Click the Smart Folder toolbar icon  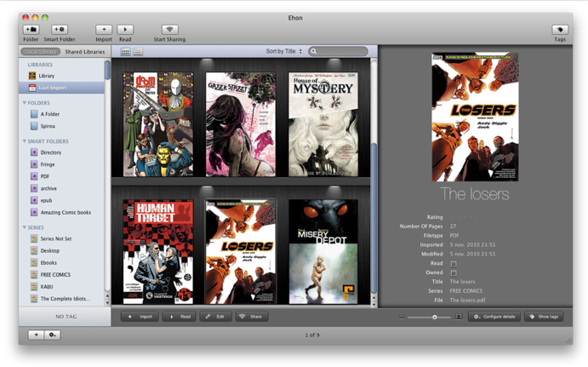tap(60, 29)
